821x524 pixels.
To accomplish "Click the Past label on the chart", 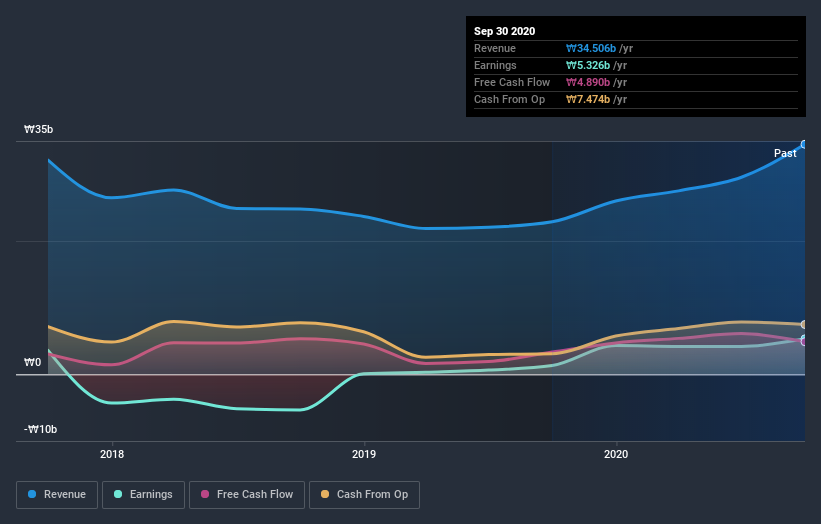I will tap(785, 153).
